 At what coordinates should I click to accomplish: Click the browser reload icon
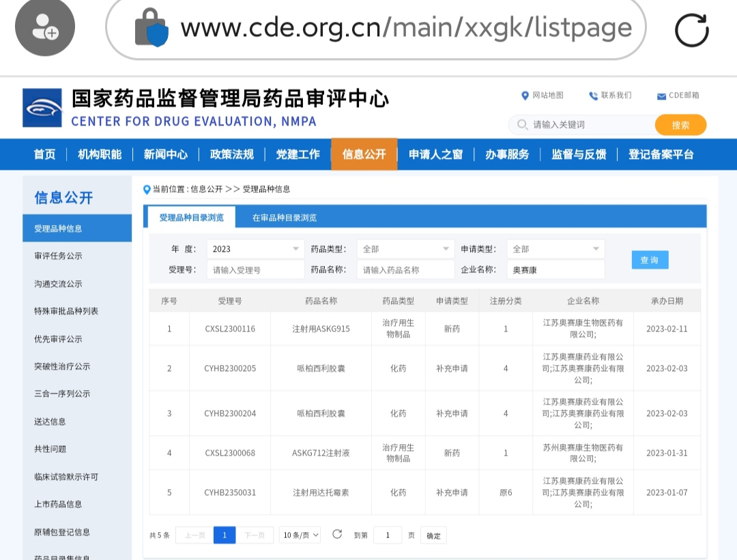691,30
